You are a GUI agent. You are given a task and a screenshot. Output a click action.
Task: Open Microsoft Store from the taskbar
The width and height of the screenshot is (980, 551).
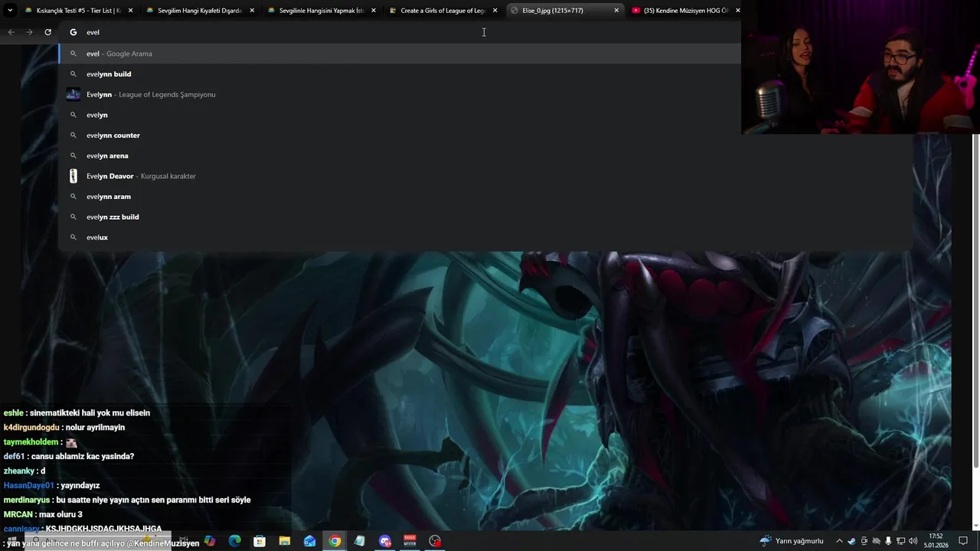tap(260, 541)
